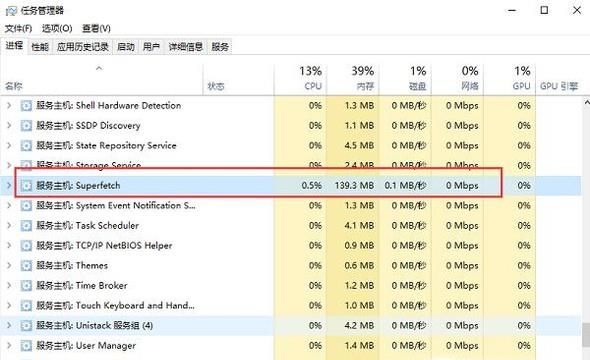
Task: Click Unistack memory value 4.2 MB
Action: [x=359, y=325]
